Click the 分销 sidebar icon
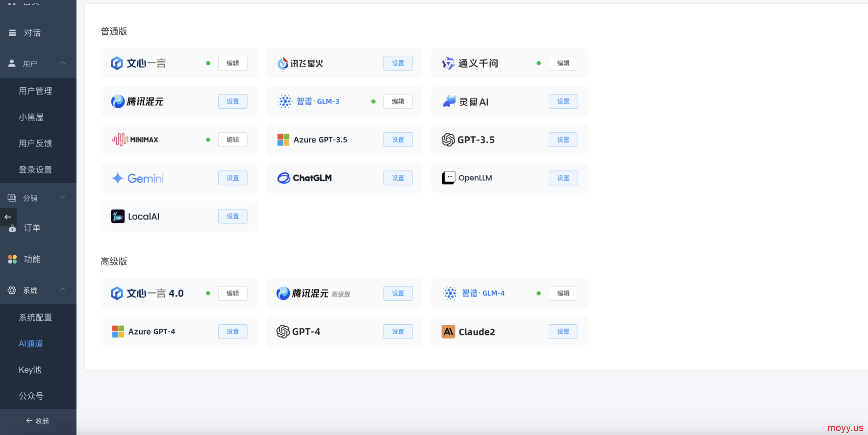Viewport: 868px width, 435px height. [x=12, y=198]
